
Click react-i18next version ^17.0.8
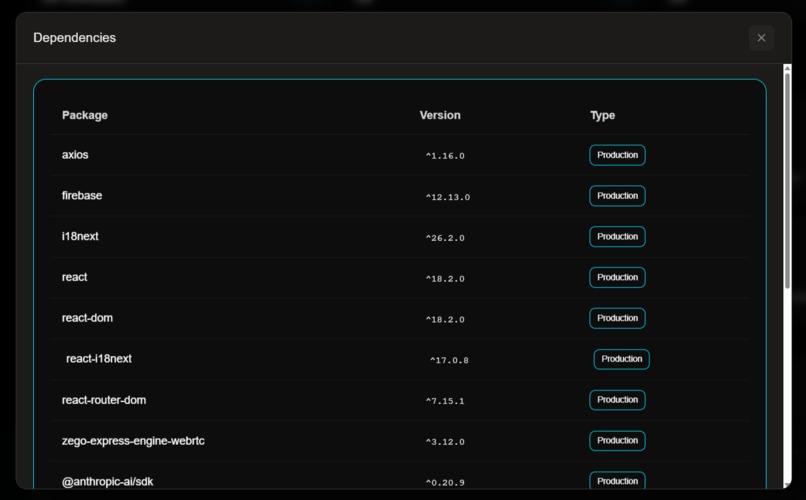pyautogui.click(x=449, y=360)
